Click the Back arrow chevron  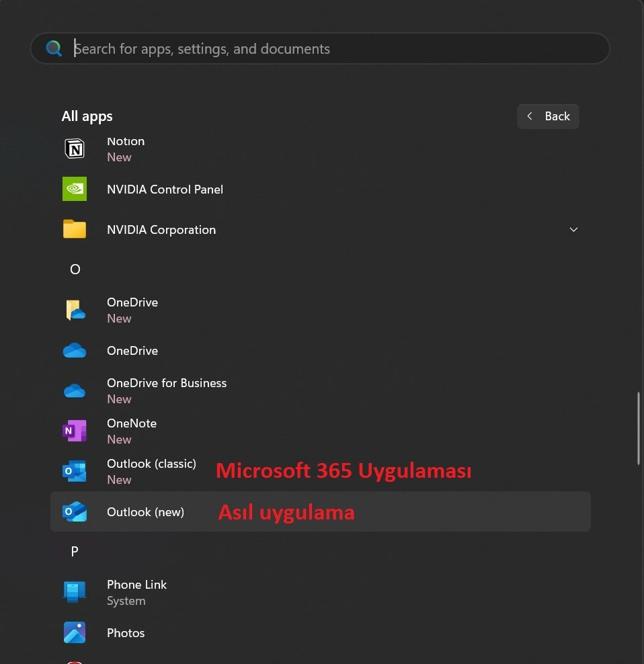tap(530, 116)
